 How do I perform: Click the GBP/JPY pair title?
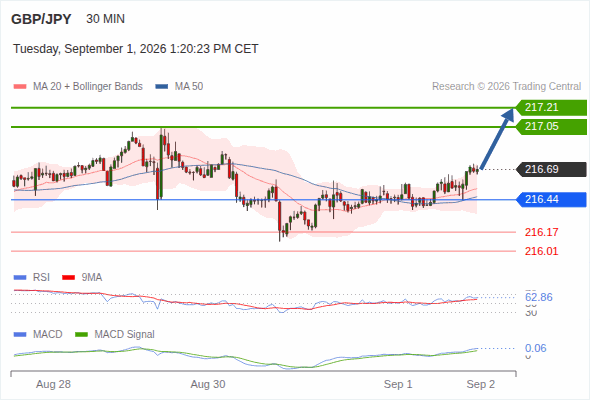point(41,19)
